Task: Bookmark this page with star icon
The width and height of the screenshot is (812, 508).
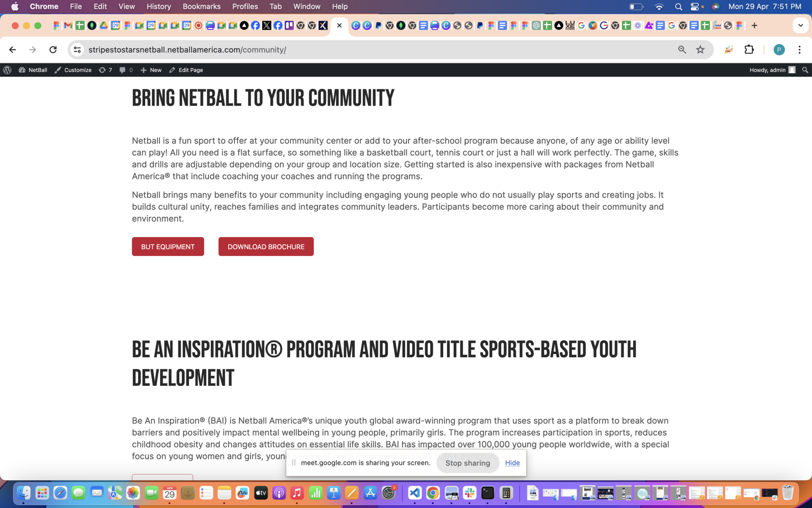Action: [x=700, y=50]
